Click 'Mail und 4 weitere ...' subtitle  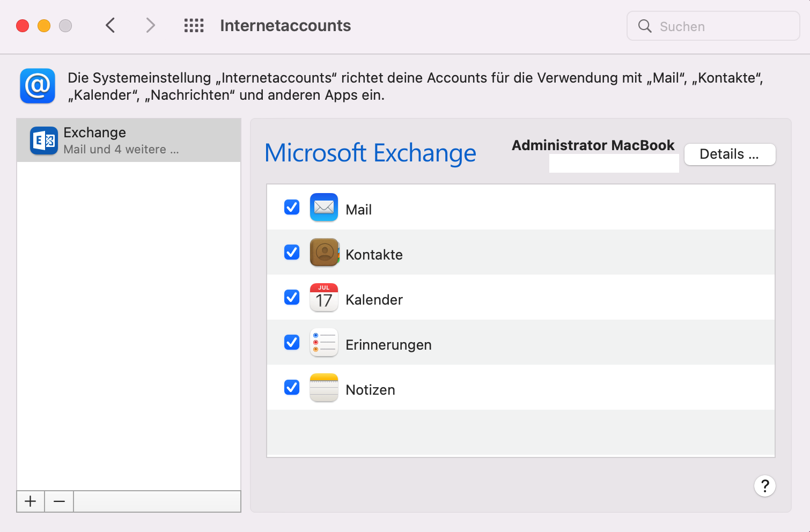click(121, 150)
